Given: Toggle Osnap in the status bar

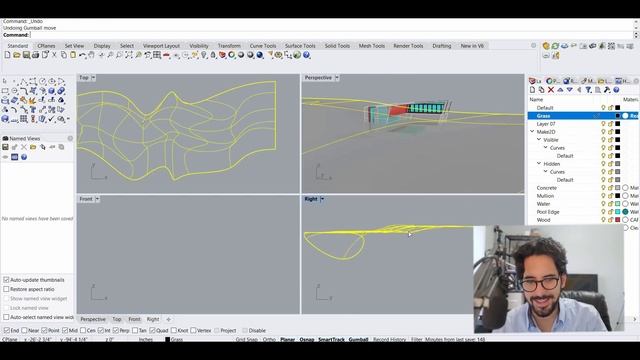Looking at the screenshot, I should 307,339.
